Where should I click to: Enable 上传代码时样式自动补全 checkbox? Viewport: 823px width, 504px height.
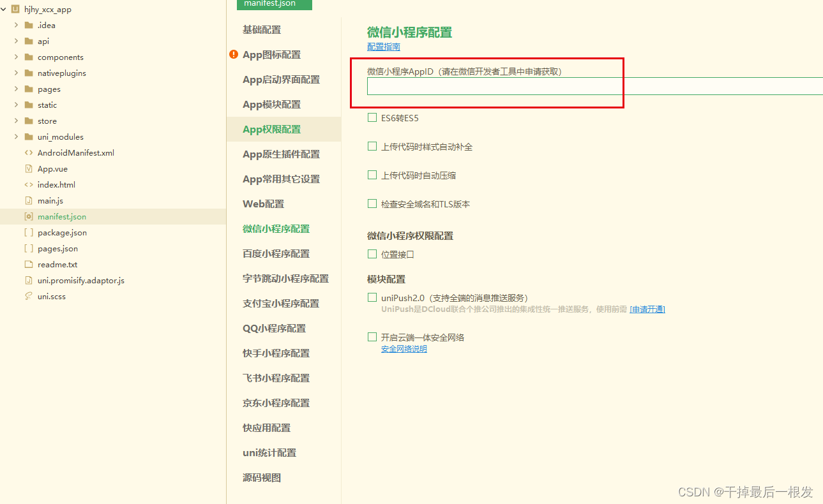point(372,146)
